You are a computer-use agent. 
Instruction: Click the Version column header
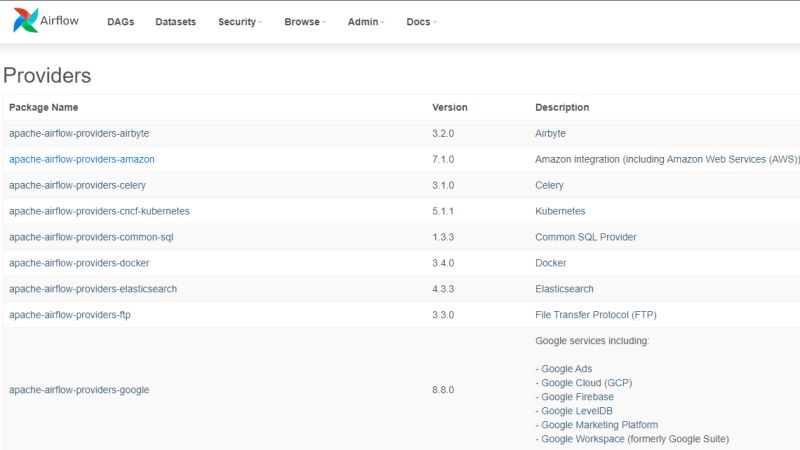[449, 107]
